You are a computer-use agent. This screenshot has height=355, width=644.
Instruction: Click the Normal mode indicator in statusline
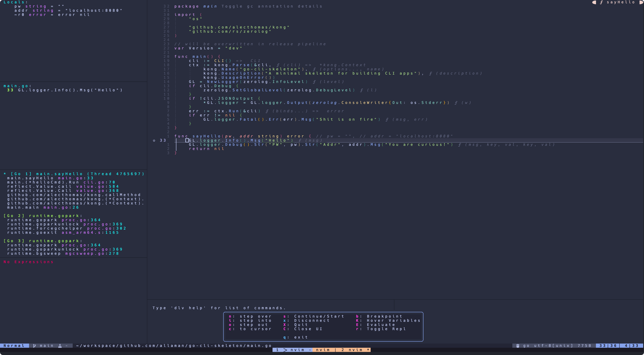(x=14, y=346)
